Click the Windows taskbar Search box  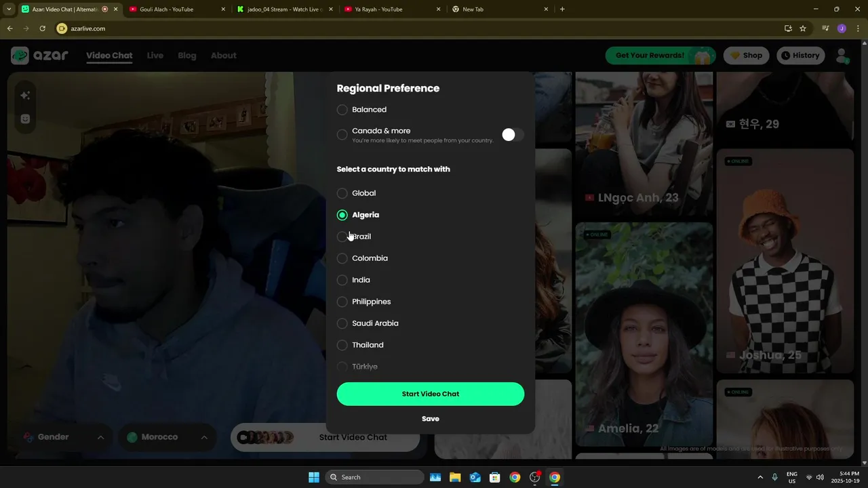[x=375, y=477]
